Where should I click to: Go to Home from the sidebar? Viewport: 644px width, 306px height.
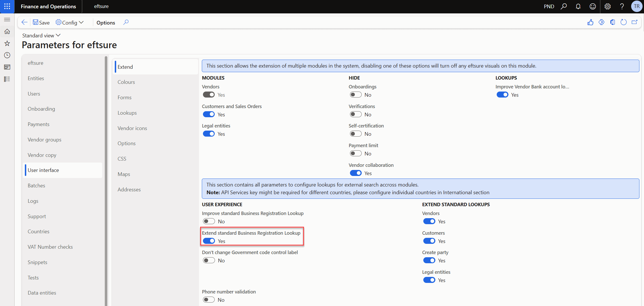pyautogui.click(x=7, y=31)
